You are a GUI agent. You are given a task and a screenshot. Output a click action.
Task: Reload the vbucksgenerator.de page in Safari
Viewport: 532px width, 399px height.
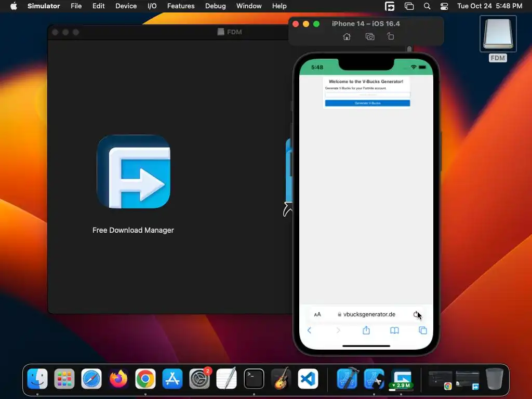416,314
